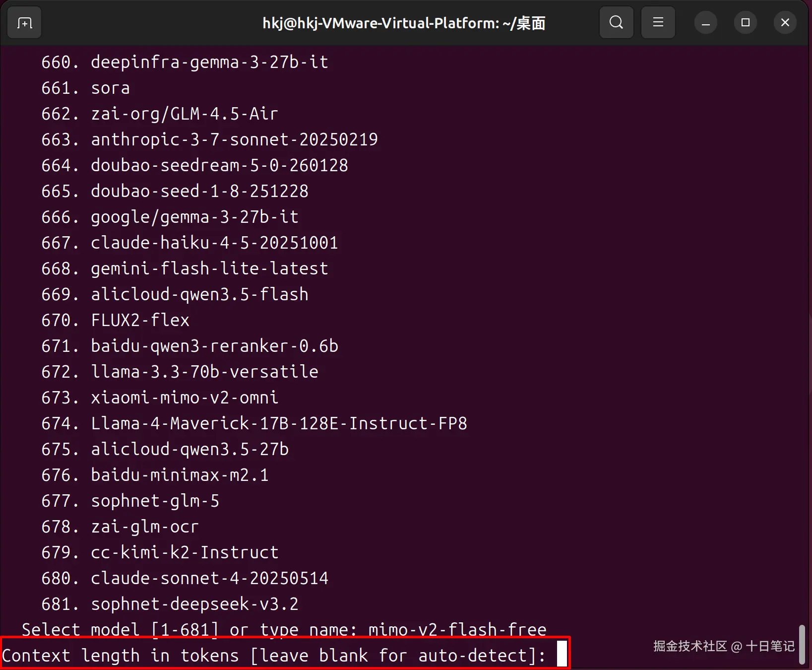Select claude-sonnet-4-20250514 entry
The height and width of the screenshot is (670, 812).
coord(185,578)
